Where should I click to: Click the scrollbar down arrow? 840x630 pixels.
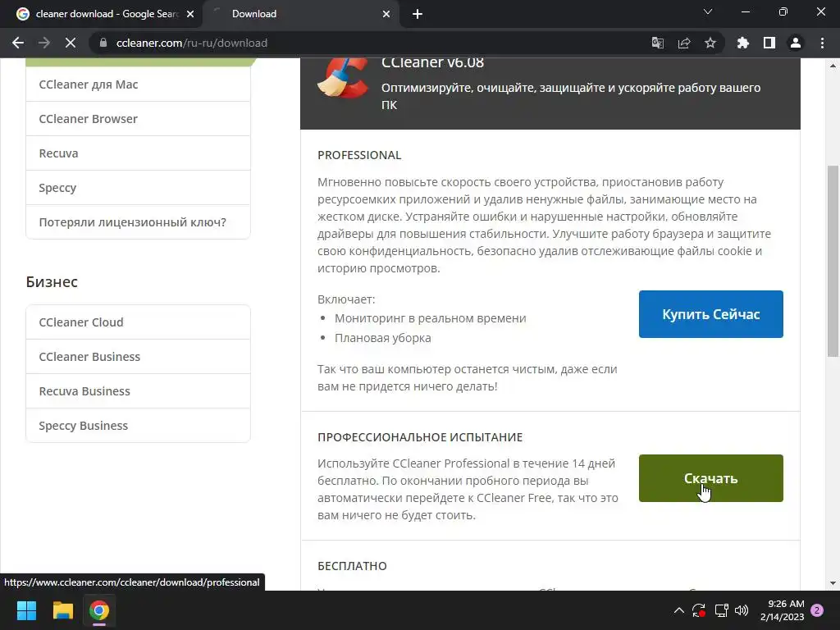tap(833, 583)
